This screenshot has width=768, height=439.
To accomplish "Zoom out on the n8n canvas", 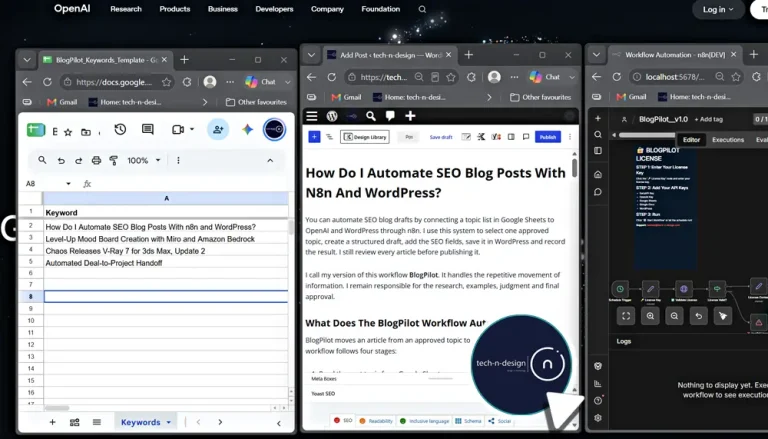I will [x=674, y=316].
